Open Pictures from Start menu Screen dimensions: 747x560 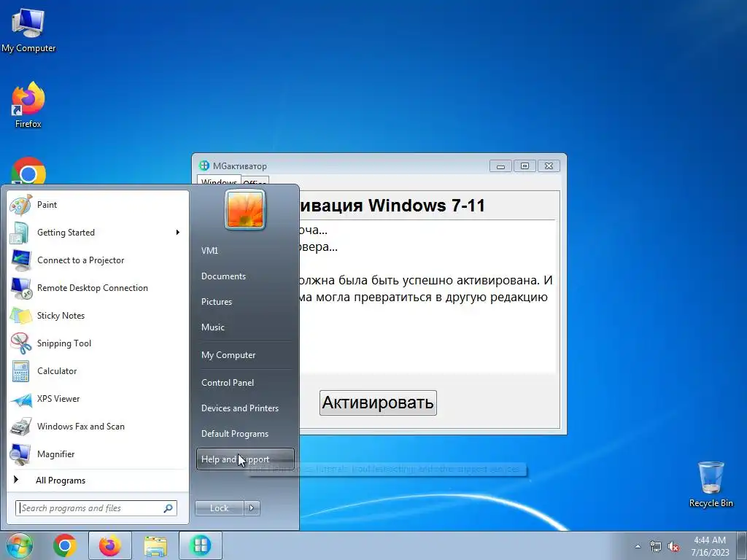(216, 302)
